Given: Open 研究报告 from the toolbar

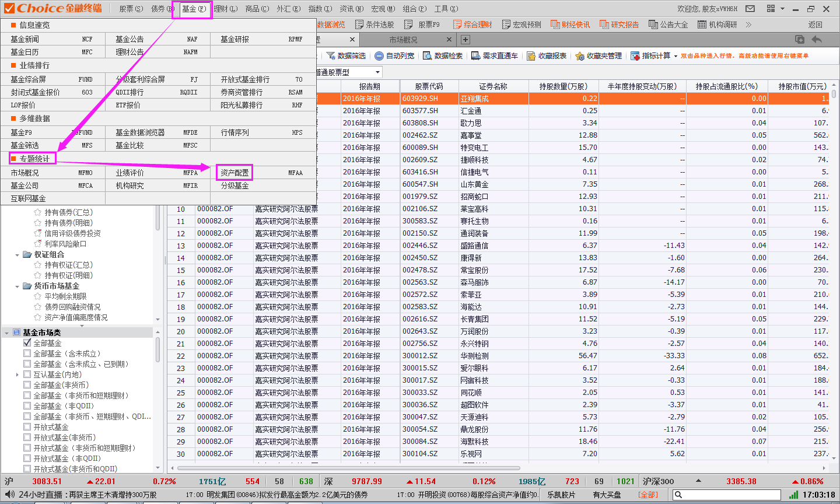Looking at the screenshot, I should coord(619,24).
